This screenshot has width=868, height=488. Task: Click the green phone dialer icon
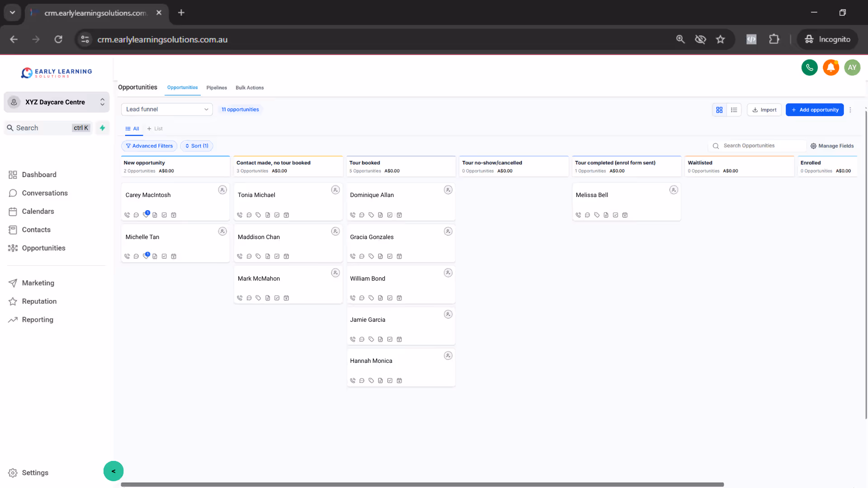tap(809, 68)
